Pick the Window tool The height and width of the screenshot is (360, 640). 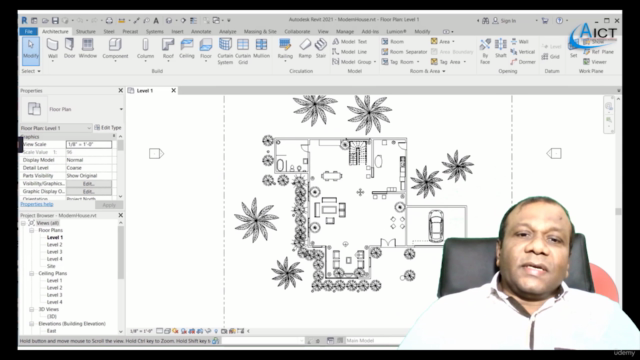click(x=88, y=48)
